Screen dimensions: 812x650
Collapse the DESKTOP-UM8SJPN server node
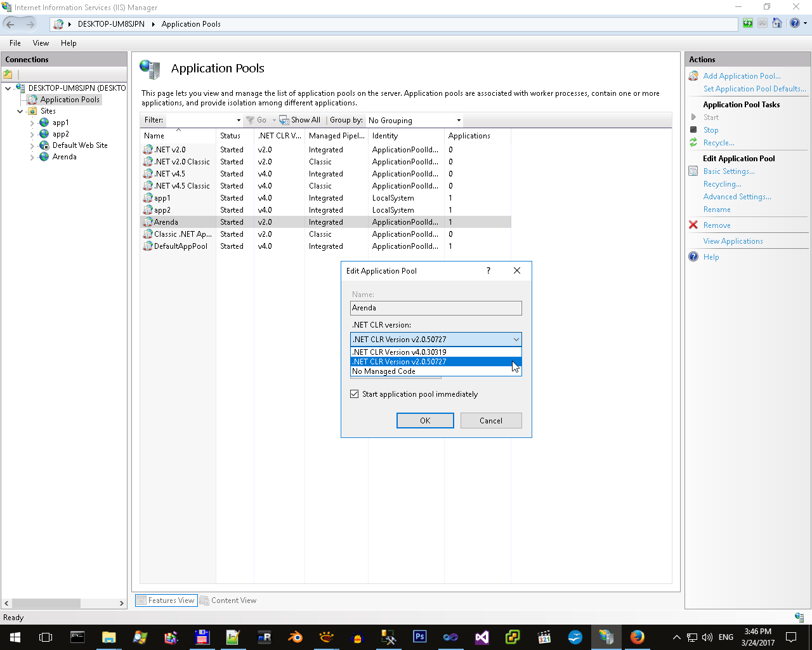click(x=8, y=88)
